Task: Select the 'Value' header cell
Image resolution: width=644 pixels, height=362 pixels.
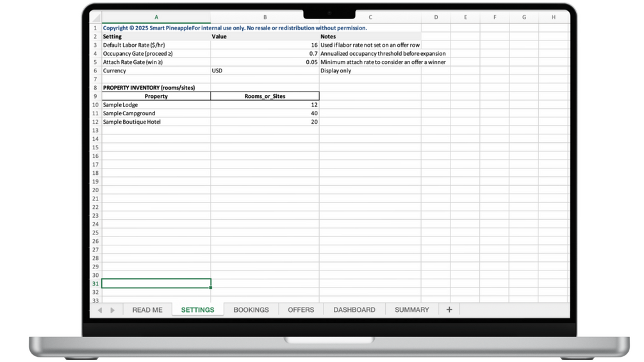Action: click(265, 37)
